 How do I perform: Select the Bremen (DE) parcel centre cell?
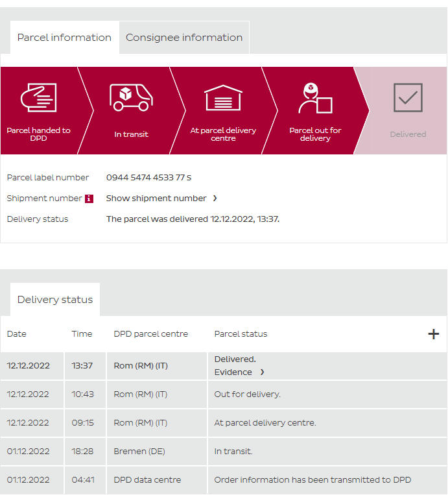pyautogui.click(x=139, y=452)
